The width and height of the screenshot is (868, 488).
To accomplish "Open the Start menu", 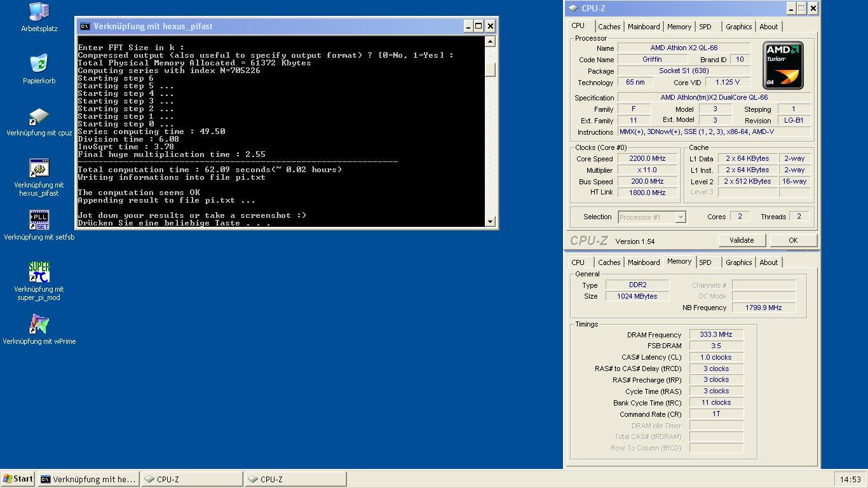I will click(18, 479).
